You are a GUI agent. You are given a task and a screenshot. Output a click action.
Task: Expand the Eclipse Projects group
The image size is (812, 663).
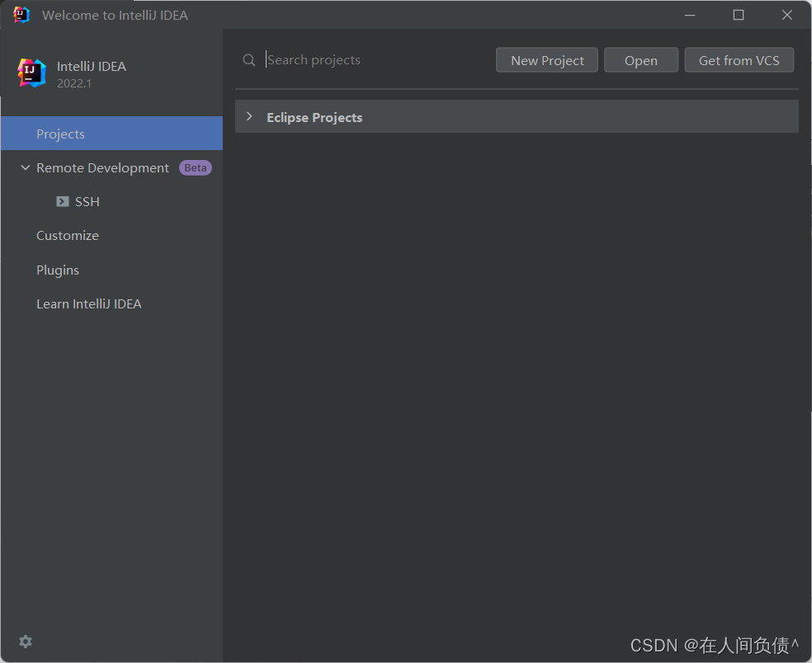[249, 117]
